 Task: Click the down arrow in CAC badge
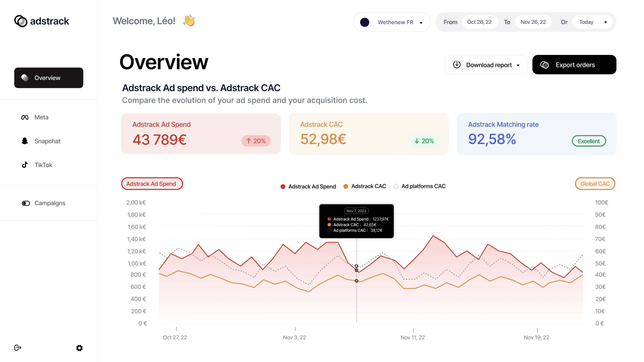(x=417, y=141)
